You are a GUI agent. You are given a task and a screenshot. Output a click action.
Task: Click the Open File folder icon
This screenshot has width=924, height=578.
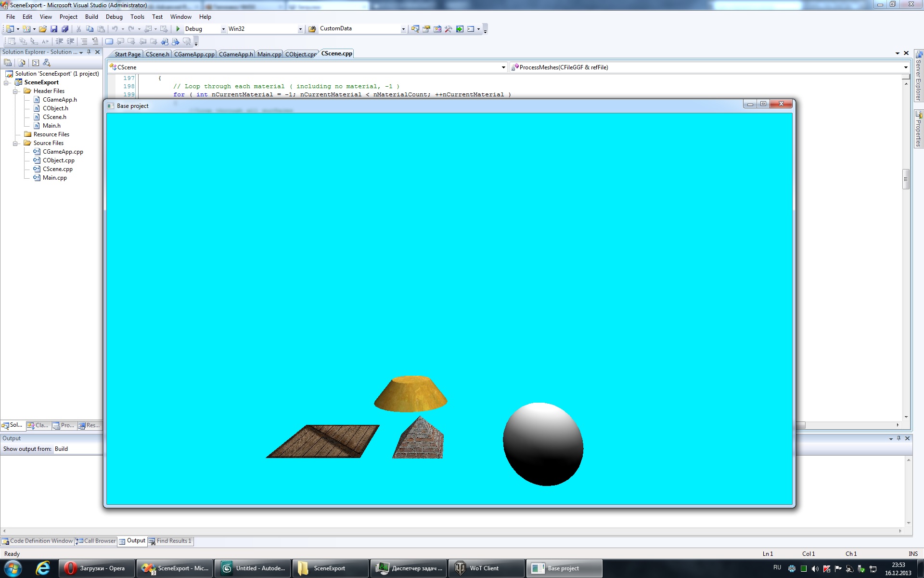click(43, 29)
